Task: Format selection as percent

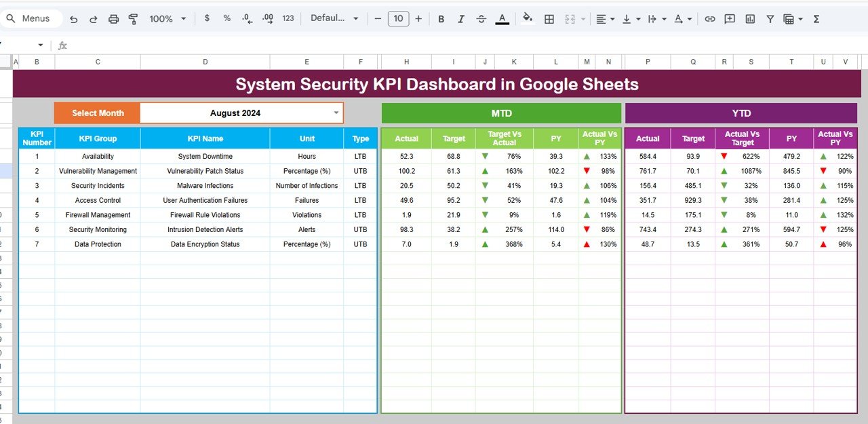Action: [226, 18]
